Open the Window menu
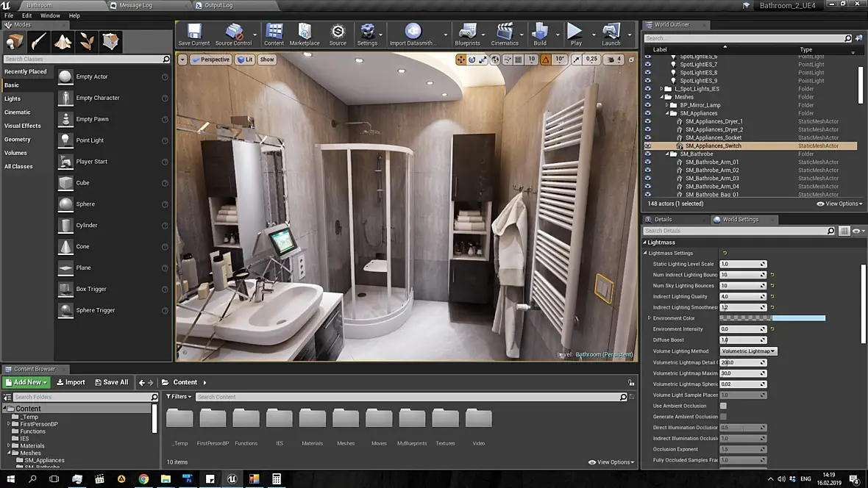Image resolution: width=868 pixels, height=488 pixels. point(50,15)
